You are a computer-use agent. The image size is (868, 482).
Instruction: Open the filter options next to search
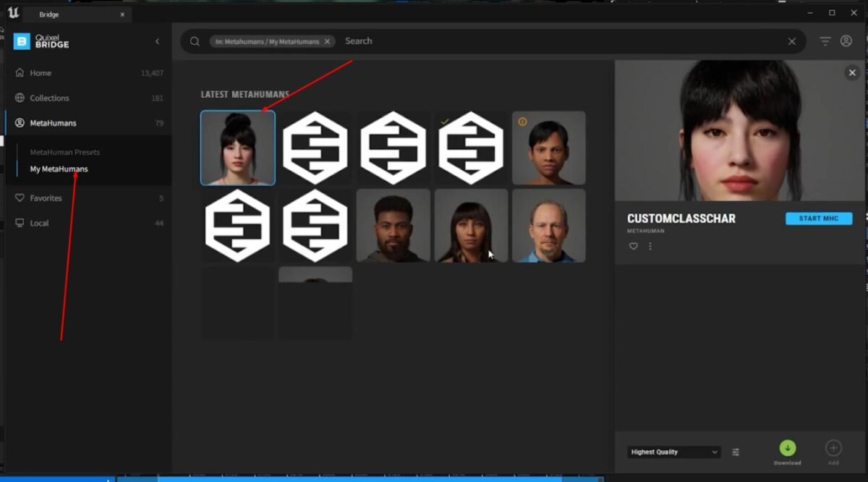click(824, 41)
